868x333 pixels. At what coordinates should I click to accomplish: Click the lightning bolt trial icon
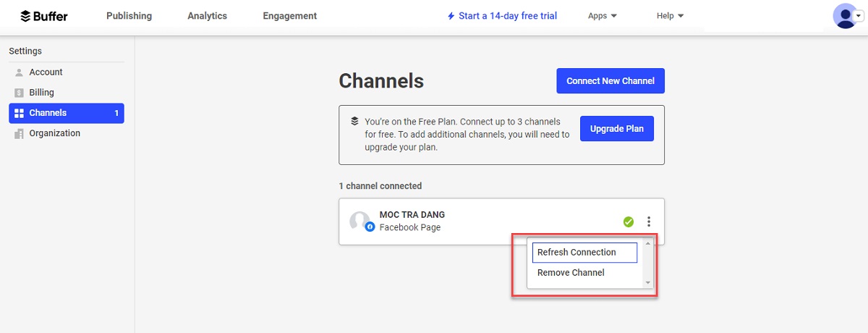(451, 16)
